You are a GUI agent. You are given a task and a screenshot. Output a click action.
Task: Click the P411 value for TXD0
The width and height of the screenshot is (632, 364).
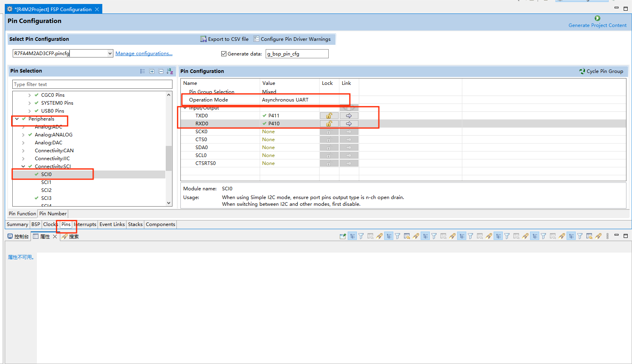274,116
